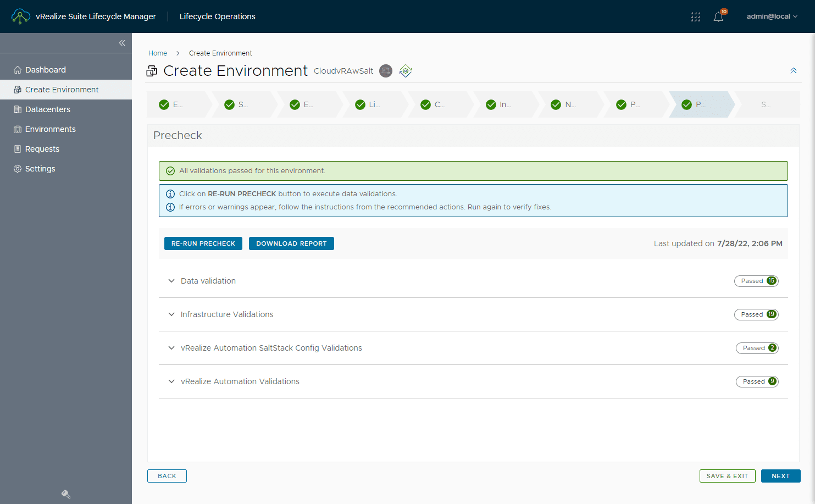815x504 pixels.
Task: Expand the Infrastructure Validations section
Action: 171,314
